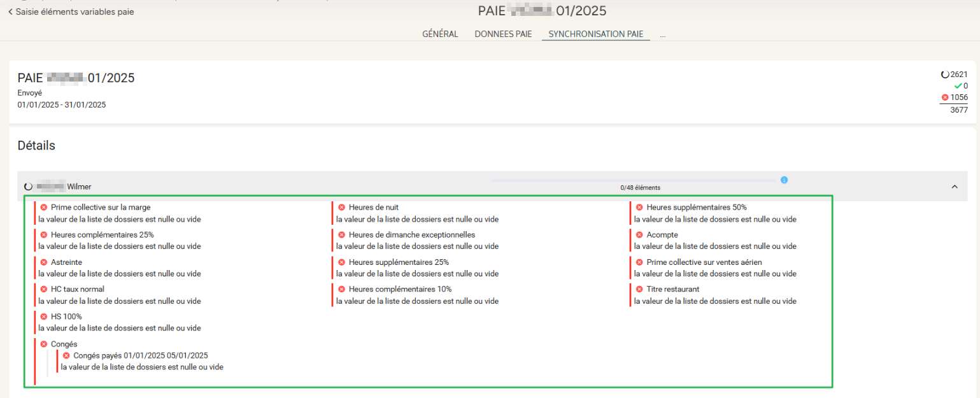Expand the Congés error group
The height and width of the screenshot is (398, 980).
(64, 345)
